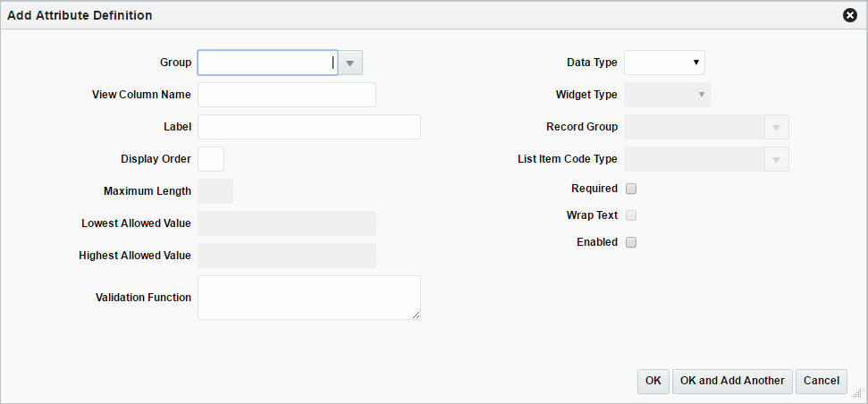Click the dialog resize grip
The width and height of the screenshot is (868, 404).
857,393
